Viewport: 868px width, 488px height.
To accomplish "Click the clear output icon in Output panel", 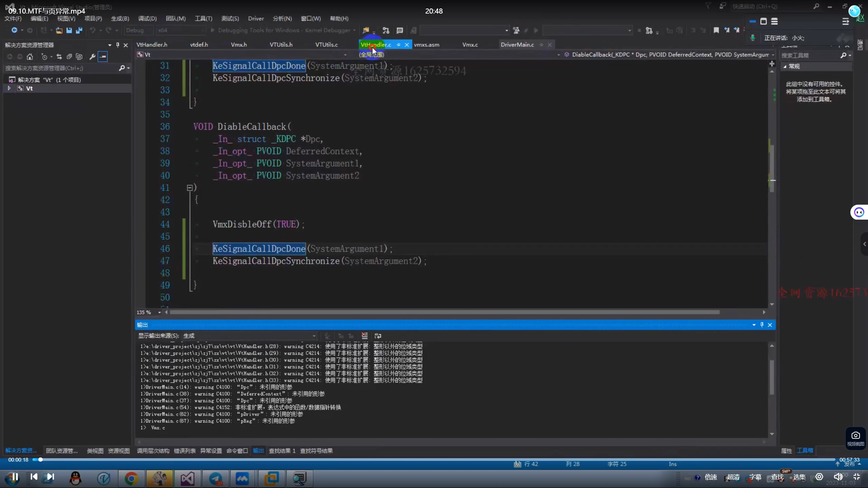I will click(364, 336).
